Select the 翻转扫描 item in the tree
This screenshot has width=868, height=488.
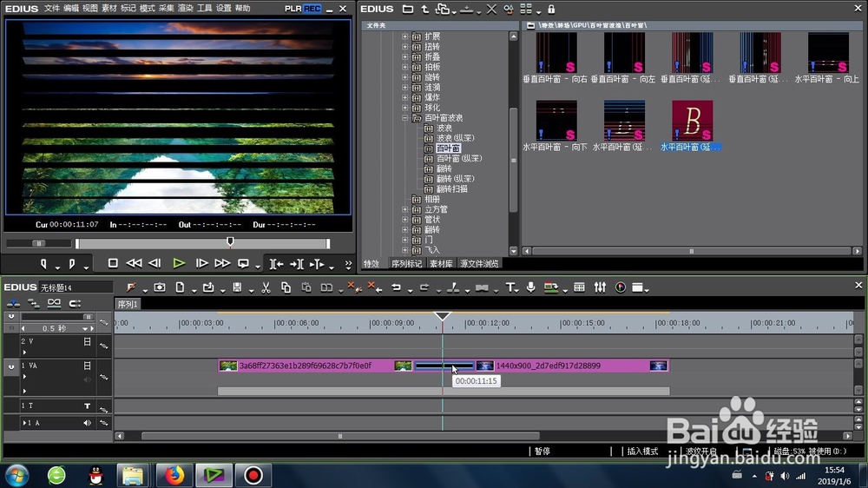click(x=451, y=189)
